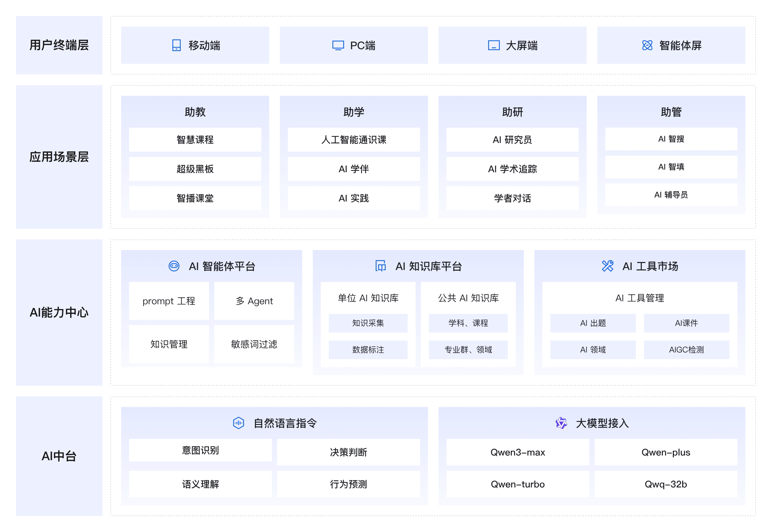Select the prompt 工程 block

(169, 301)
